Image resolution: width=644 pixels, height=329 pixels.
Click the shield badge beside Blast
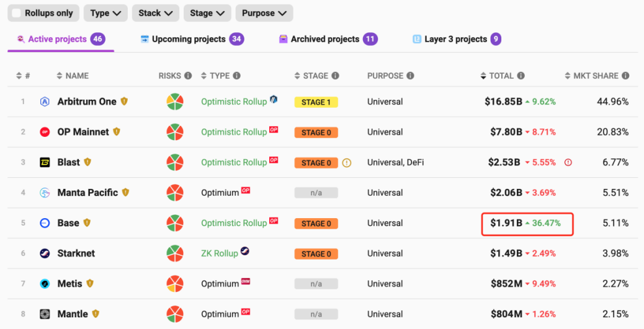click(x=87, y=162)
